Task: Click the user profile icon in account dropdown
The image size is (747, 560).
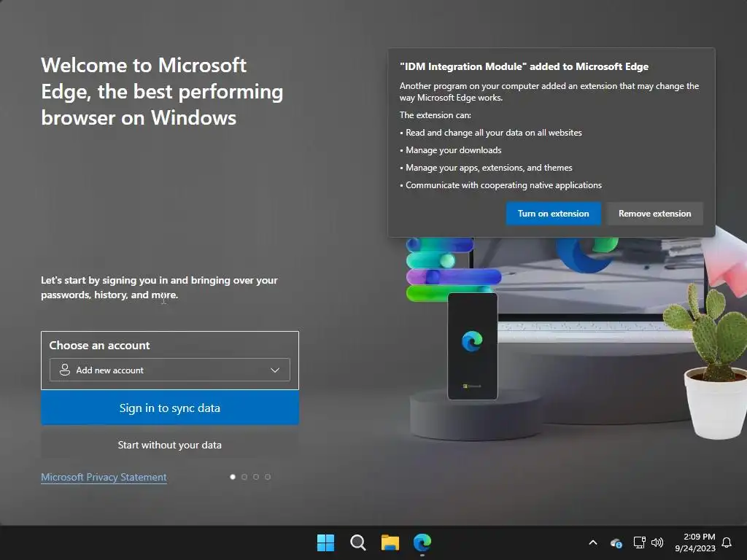Action: coord(65,370)
